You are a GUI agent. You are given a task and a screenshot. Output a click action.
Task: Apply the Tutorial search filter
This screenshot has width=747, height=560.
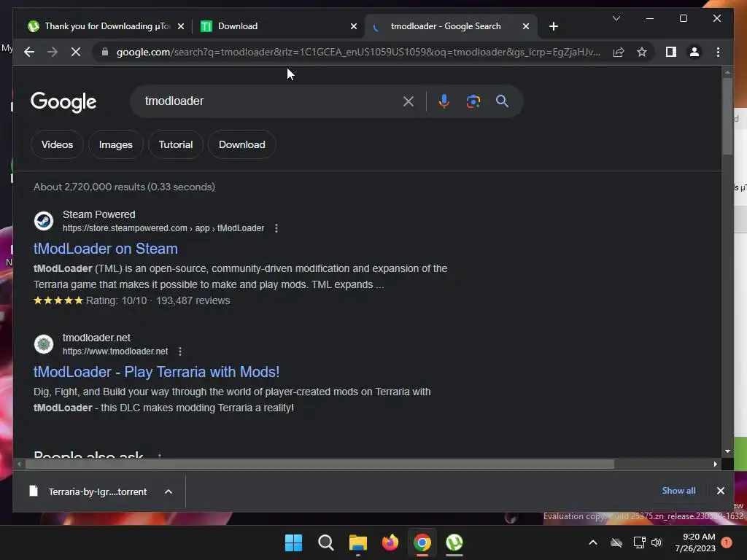pyautogui.click(x=176, y=144)
